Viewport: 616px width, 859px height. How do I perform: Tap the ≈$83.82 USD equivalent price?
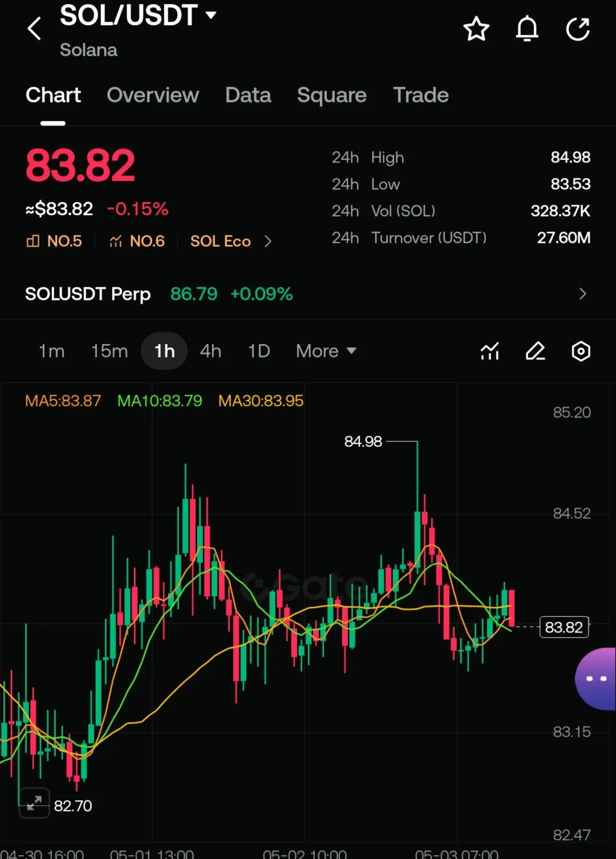59,209
